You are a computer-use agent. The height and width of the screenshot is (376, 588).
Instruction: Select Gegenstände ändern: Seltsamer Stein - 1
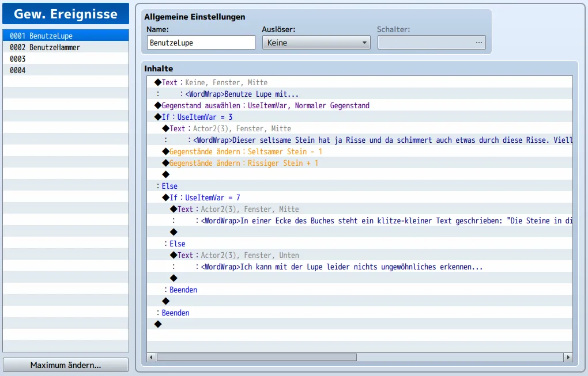tap(360, 151)
